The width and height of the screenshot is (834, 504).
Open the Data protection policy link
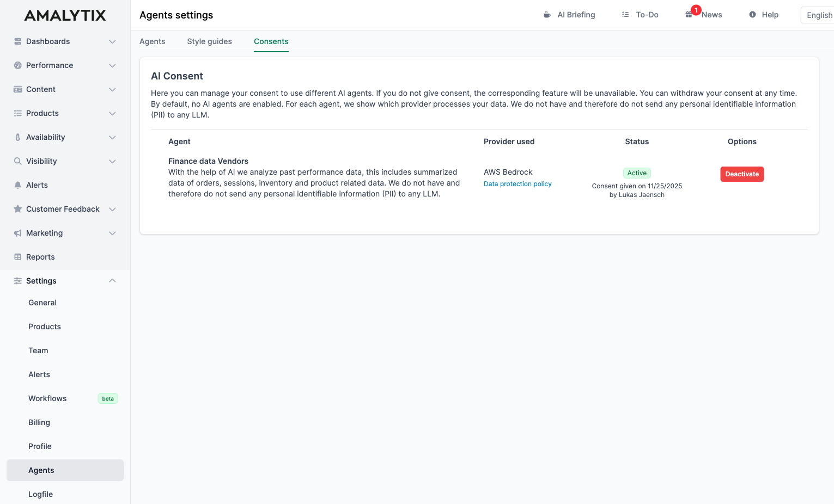click(x=517, y=184)
